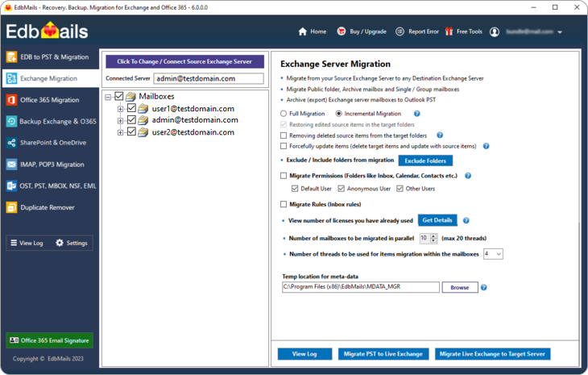
Task: Adjust the parallel mailboxes number spinner
Action: (x=434, y=239)
